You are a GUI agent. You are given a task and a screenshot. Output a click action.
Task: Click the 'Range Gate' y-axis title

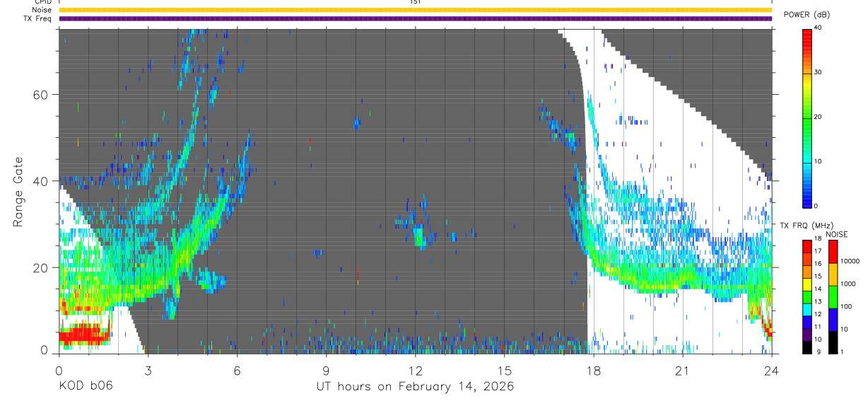(18, 192)
